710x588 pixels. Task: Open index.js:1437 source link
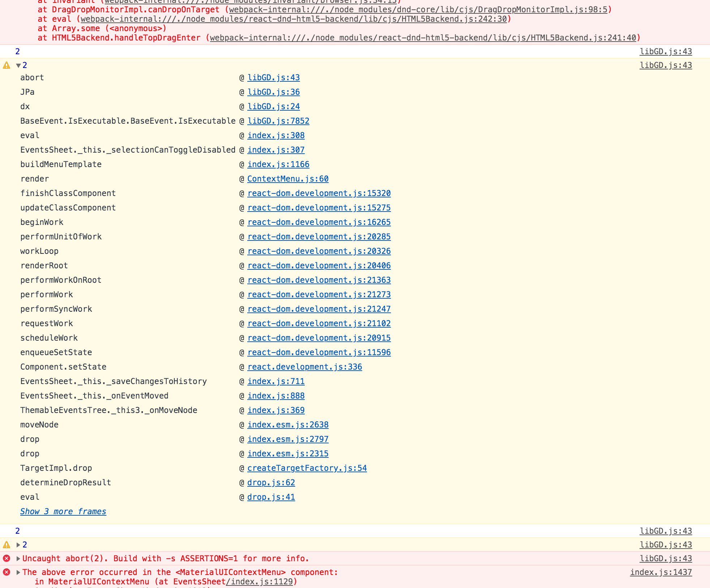661,572
